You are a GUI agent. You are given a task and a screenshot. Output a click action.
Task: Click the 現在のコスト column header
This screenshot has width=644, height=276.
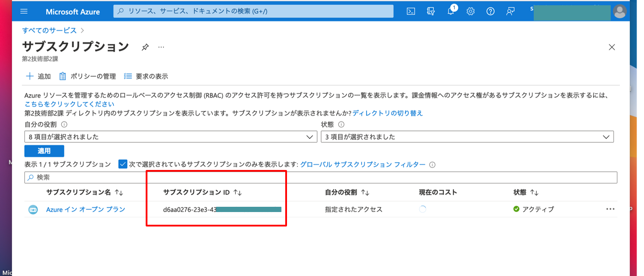tap(438, 192)
